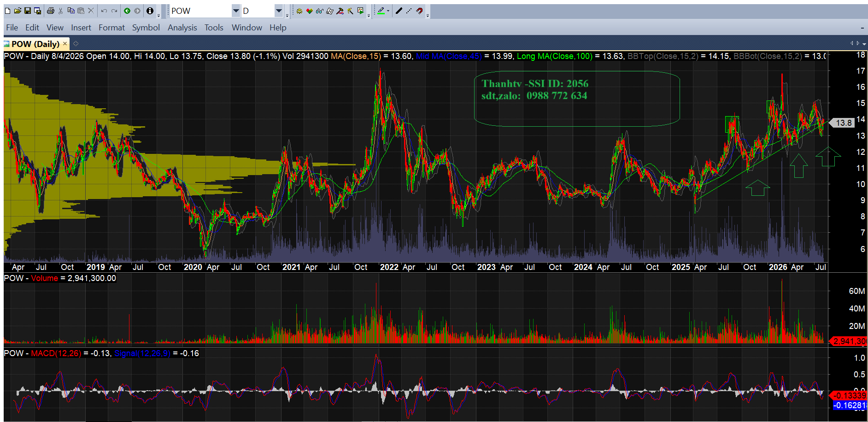Click the red-green checkmark toolbar icon
Screen dimensions: 868x422
[x=310, y=11]
